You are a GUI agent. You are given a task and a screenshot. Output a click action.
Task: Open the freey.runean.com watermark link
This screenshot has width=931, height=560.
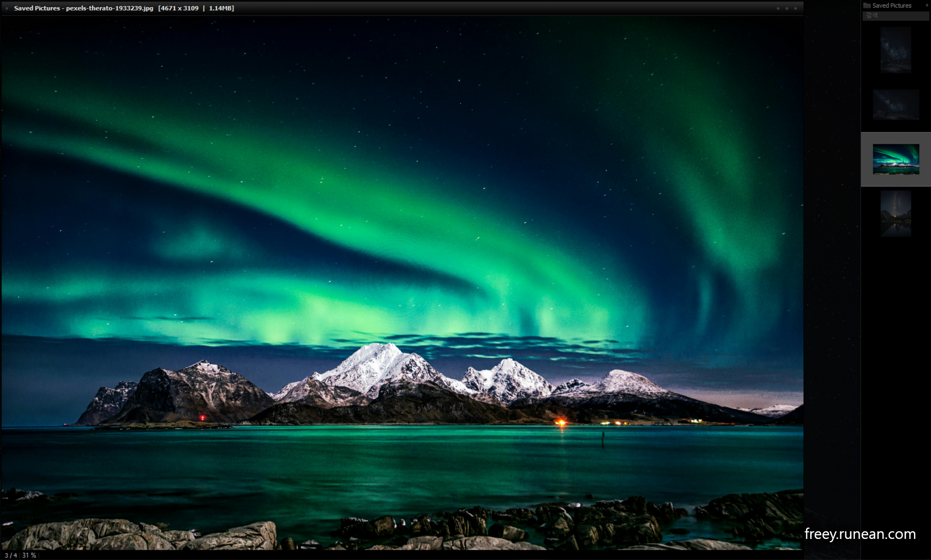click(x=860, y=534)
